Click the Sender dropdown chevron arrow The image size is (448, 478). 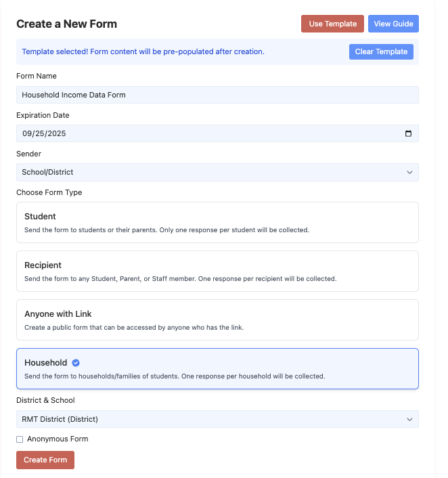pyautogui.click(x=409, y=172)
